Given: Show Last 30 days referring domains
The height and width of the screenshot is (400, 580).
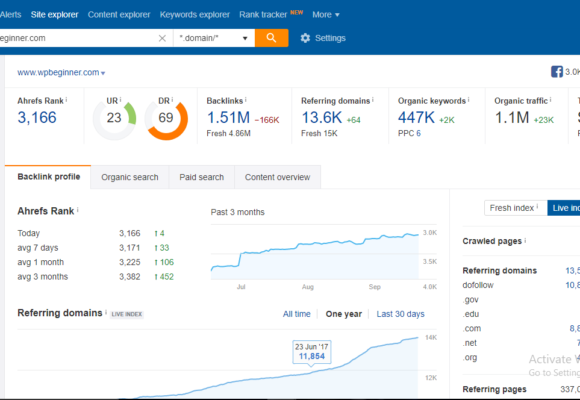Looking at the screenshot, I should [x=400, y=314].
